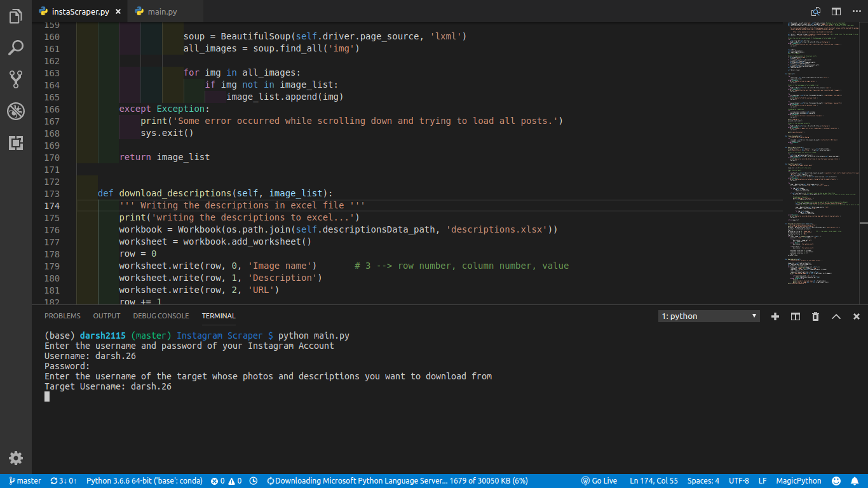Switch to the DEBUG CONSOLE tab
Screen dimensions: 868x488
click(161, 316)
